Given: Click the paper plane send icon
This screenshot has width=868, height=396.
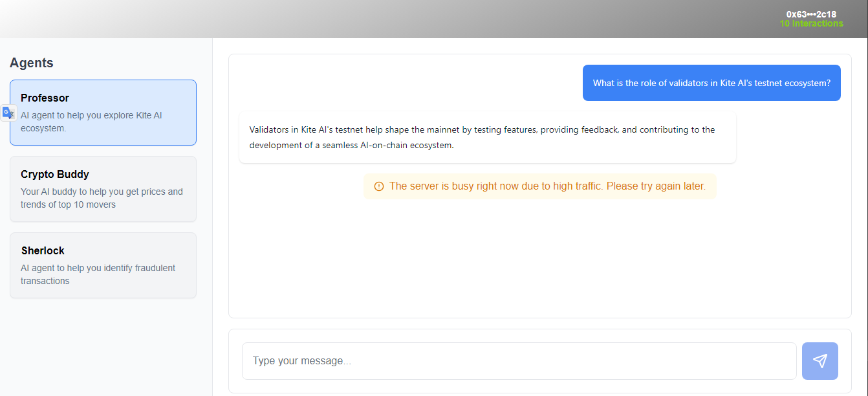Looking at the screenshot, I should tap(819, 361).
